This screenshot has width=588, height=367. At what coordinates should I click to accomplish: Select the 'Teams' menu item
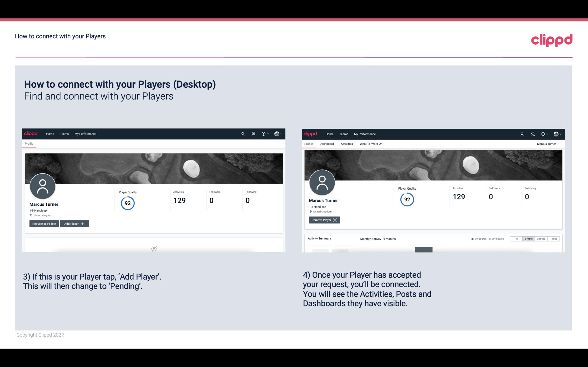[x=64, y=133]
